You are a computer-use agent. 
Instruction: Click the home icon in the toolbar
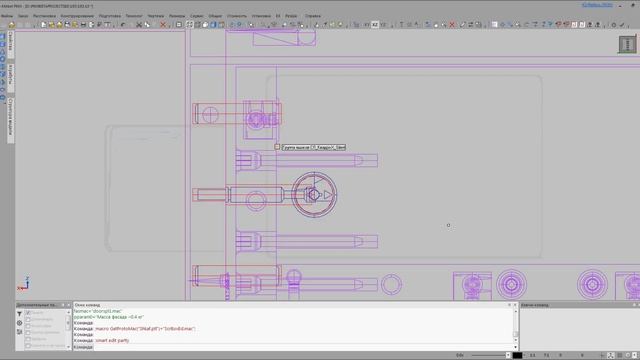click(x=11, y=25)
